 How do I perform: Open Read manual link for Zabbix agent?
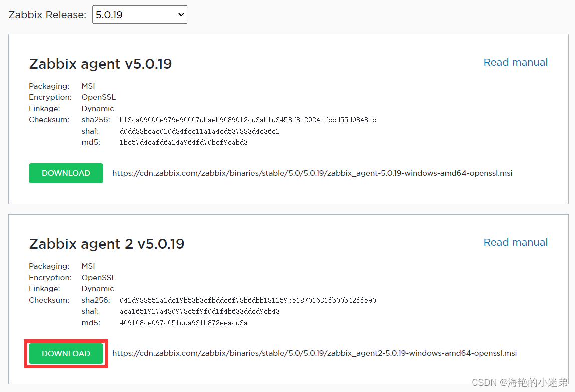515,62
